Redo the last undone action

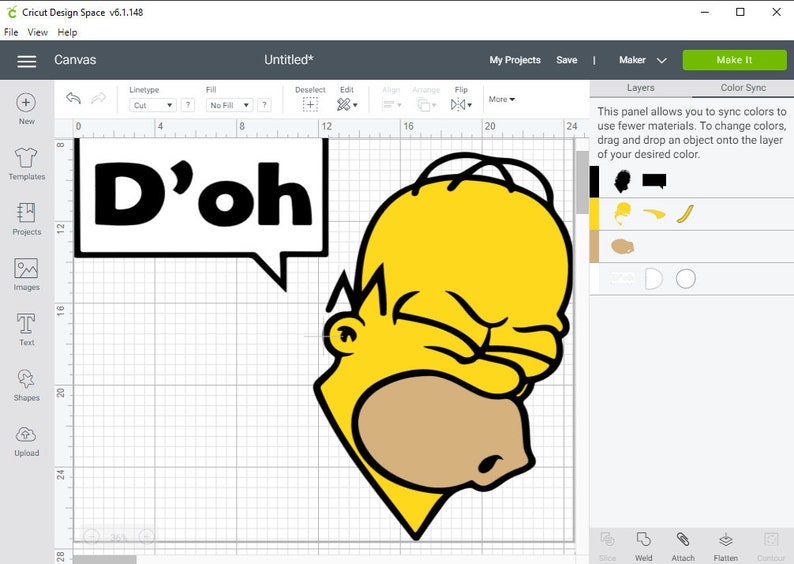point(99,98)
